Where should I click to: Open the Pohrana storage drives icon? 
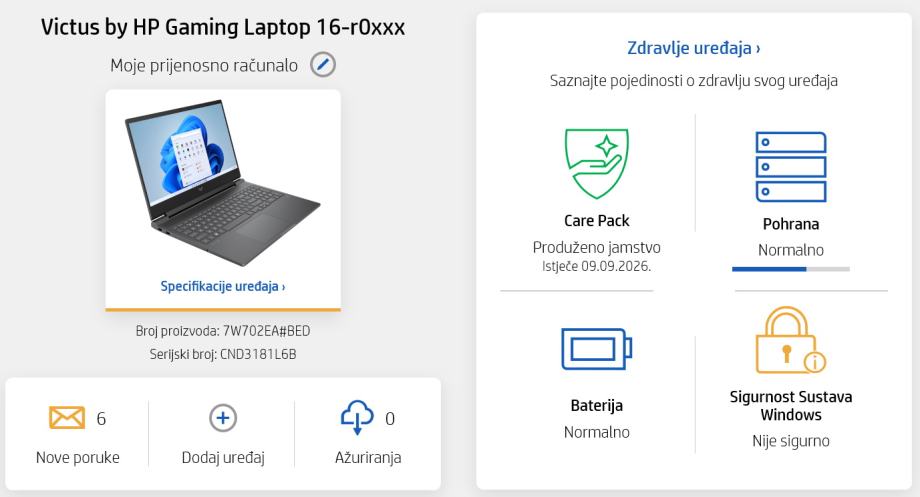click(791, 167)
